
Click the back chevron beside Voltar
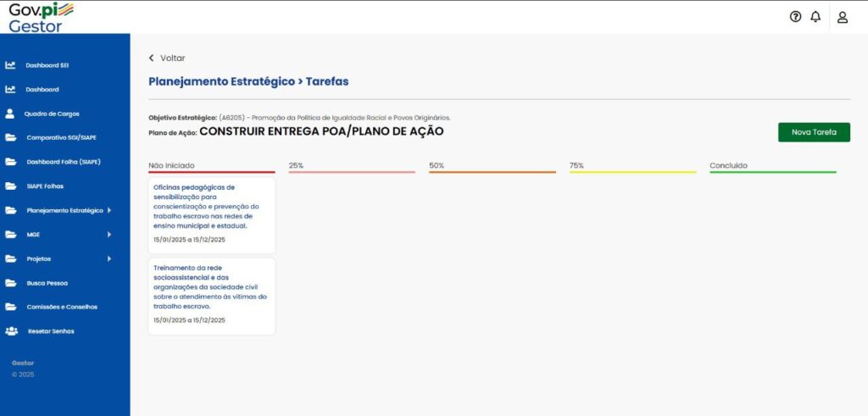[151, 58]
